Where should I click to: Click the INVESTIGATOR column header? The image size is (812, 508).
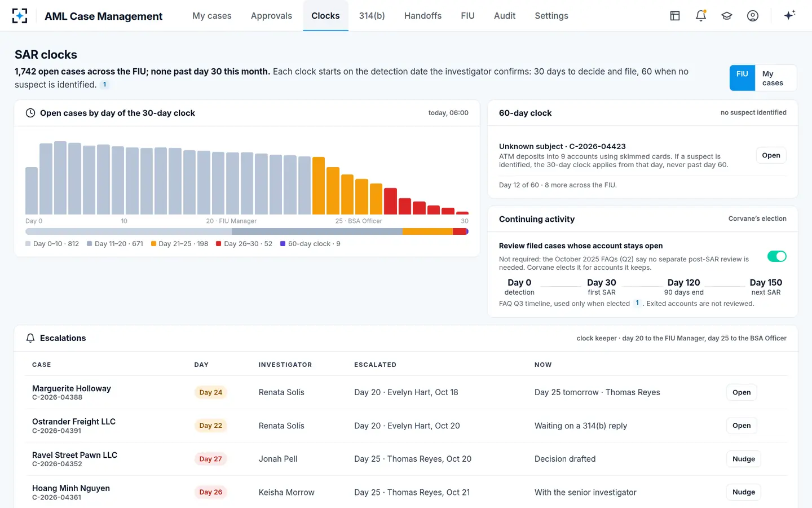tap(285, 365)
